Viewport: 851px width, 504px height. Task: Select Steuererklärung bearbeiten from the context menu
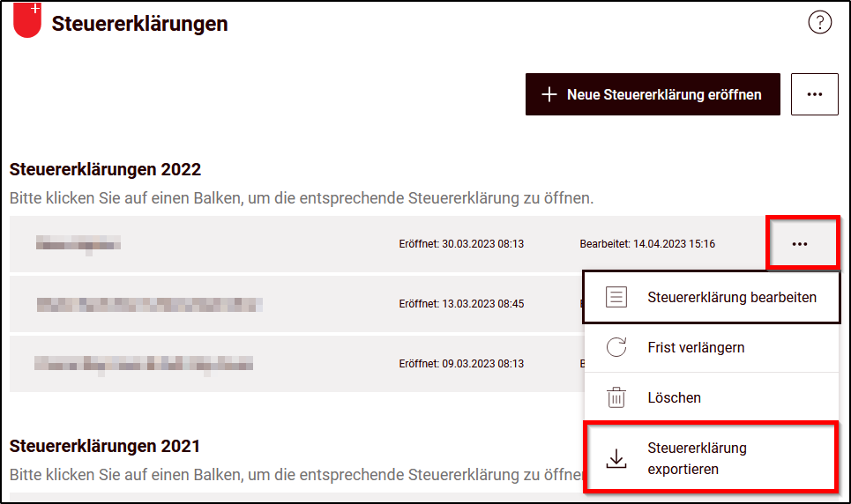[731, 297]
